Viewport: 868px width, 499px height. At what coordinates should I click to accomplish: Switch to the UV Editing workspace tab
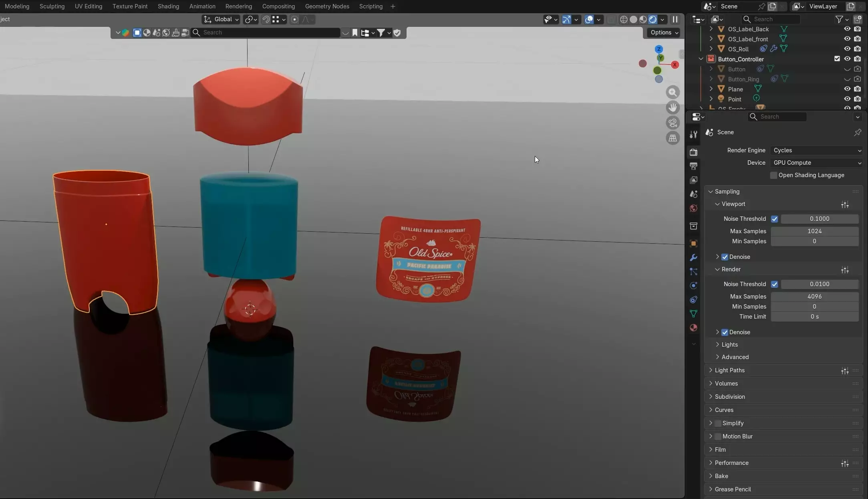point(89,6)
